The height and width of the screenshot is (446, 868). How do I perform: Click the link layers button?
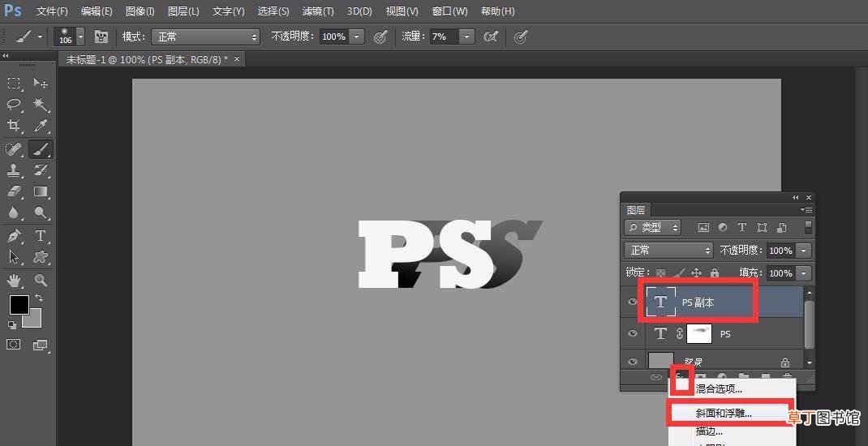click(656, 377)
